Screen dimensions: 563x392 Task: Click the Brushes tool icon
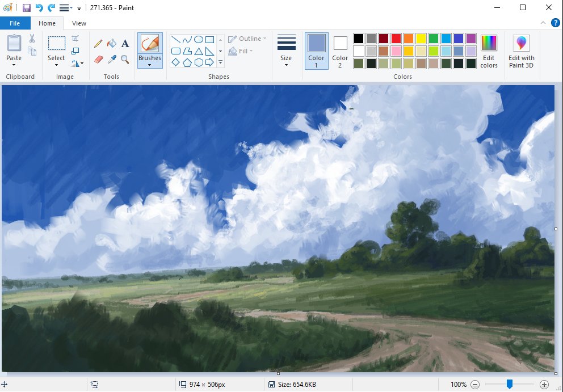tap(150, 44)
